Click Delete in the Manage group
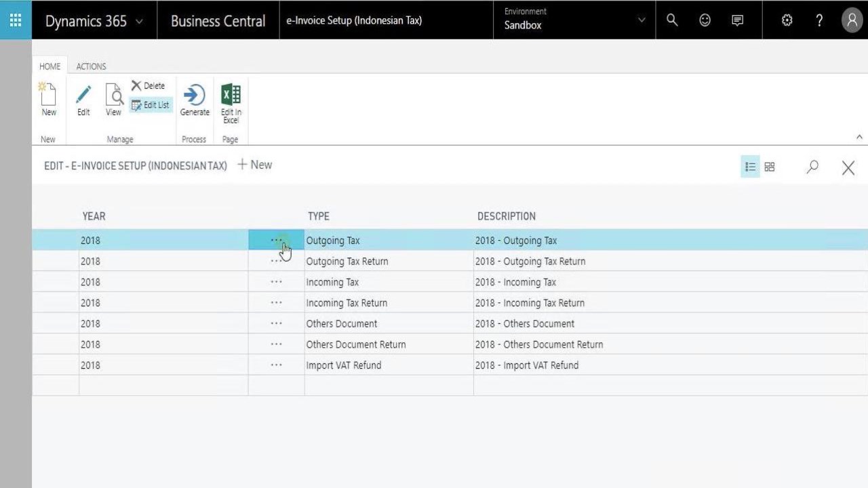Image resolution: width=868 pixels, height=488 pixels. click(148, 86)
